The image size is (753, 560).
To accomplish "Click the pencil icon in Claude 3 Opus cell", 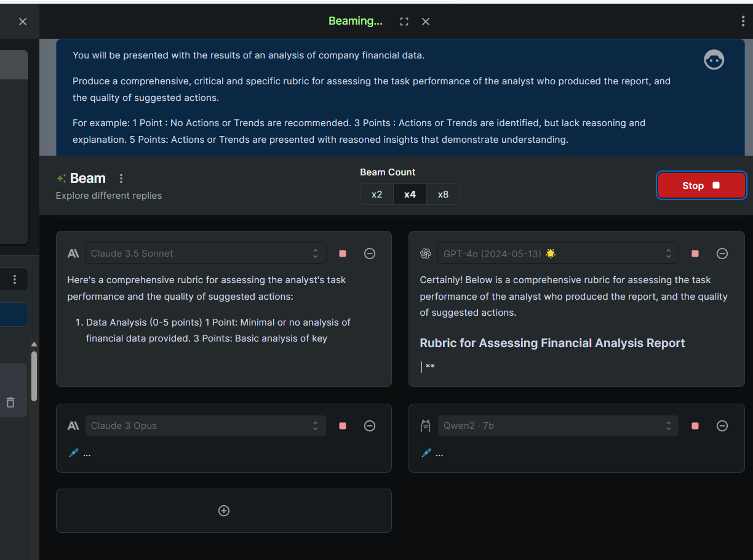I will tap(73, 452).
